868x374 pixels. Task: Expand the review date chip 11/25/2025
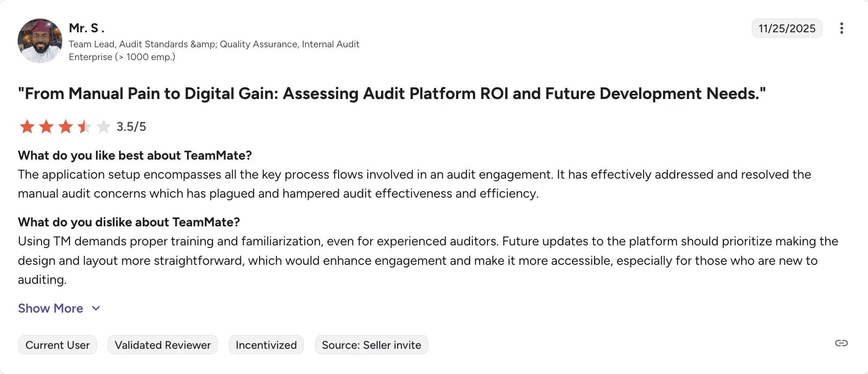(787, 28)
